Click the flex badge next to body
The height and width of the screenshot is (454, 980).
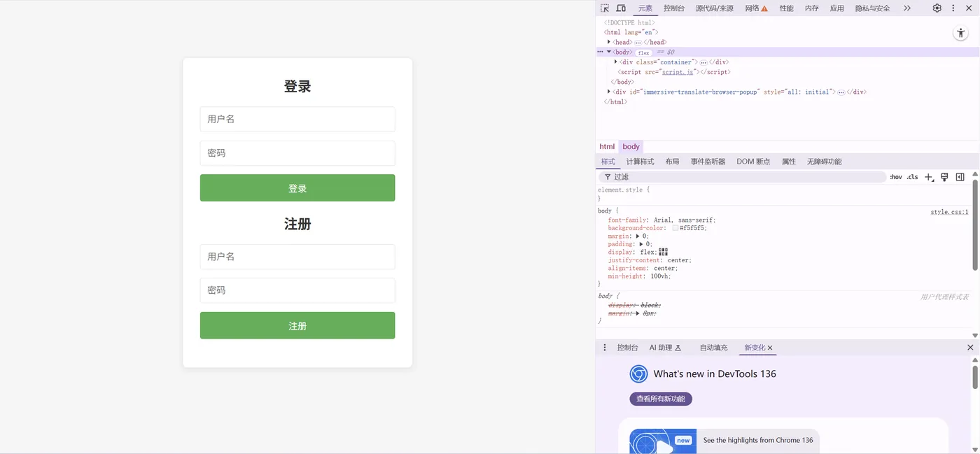(643, 52)
